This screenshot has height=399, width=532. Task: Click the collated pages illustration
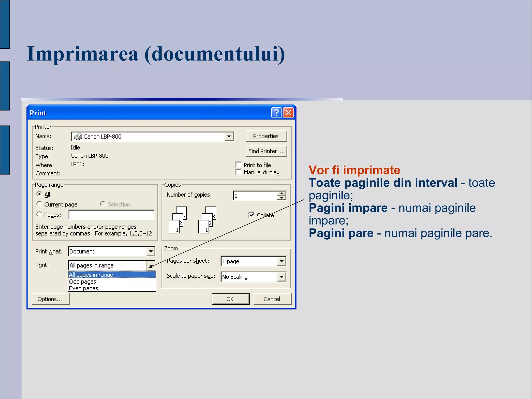click(193, 220)
